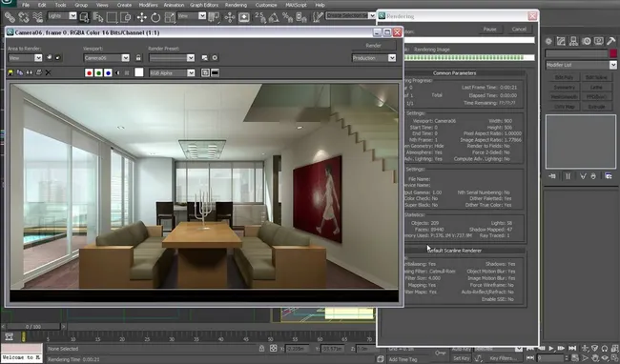
Task: Click Edit Named Selection Sets icon
Action: click(x=318, y=17)
